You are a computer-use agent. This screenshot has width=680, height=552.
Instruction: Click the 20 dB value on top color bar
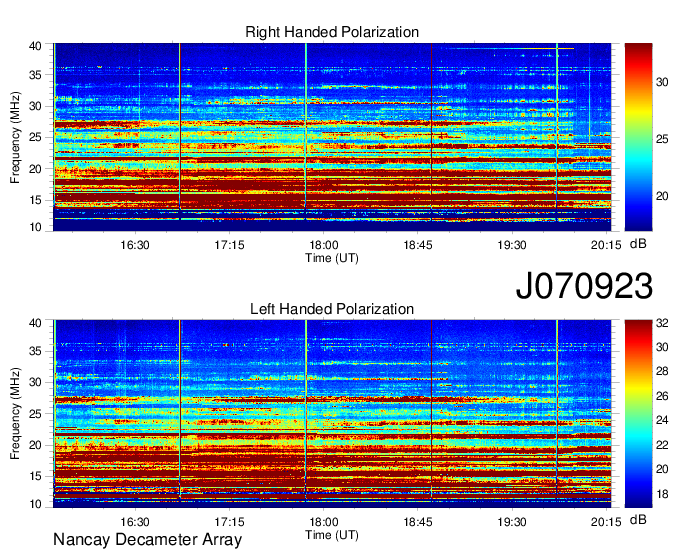(x=662, y=196)
